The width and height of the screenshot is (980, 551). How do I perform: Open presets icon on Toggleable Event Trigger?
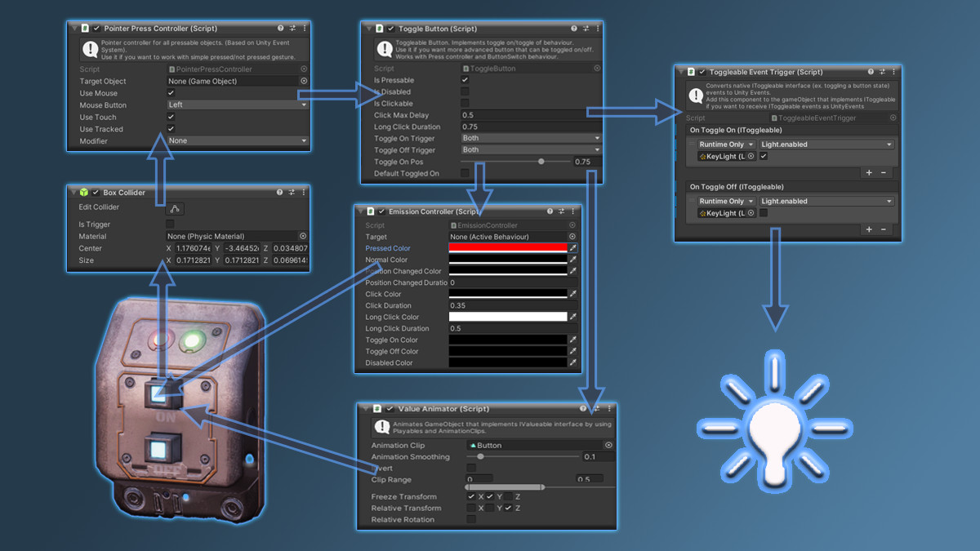click(x=882, y=72)
